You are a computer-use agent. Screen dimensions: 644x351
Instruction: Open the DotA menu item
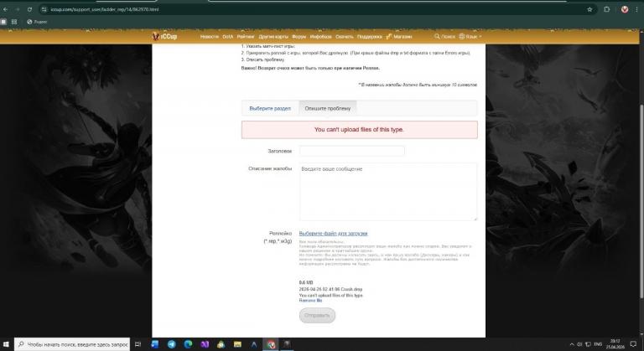click(228, 37)
